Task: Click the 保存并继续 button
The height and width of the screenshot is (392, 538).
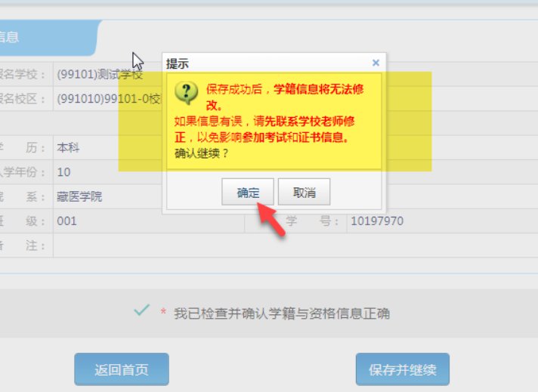Action: (403, 369)
